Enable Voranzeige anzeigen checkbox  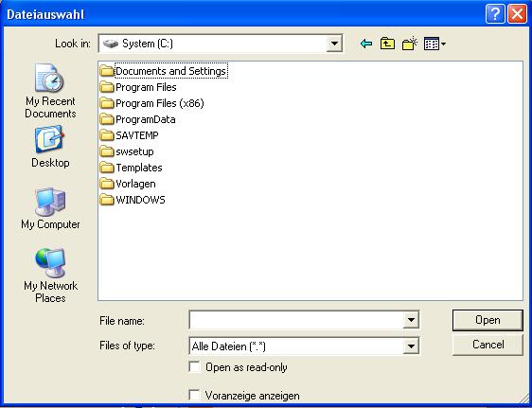point(194,396)
